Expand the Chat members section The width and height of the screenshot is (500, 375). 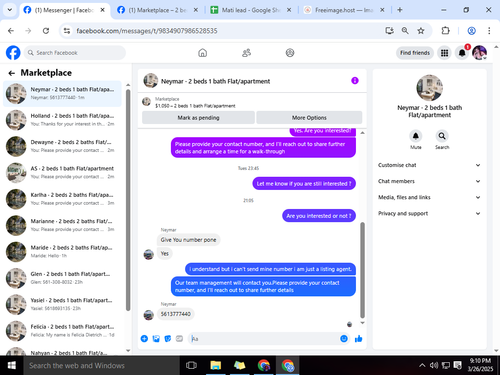(x=429, y=181)
